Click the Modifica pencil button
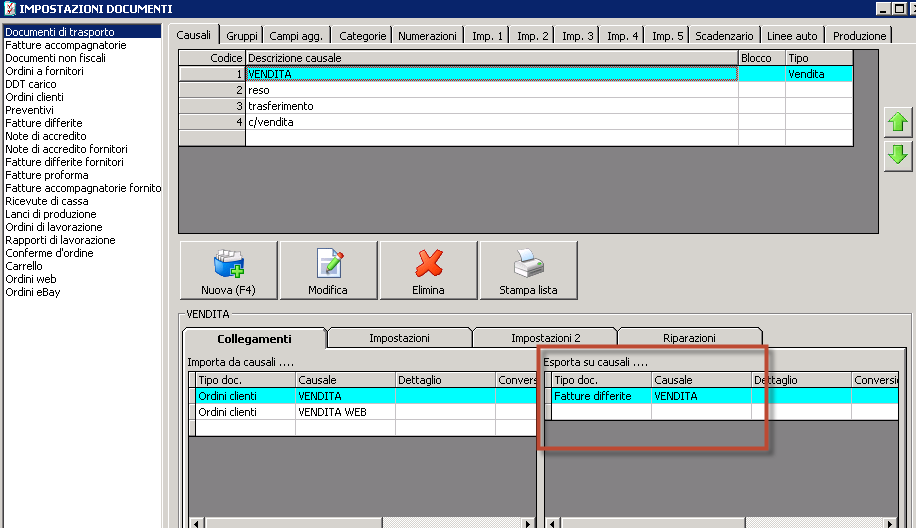The height and width of the screenshot is (528, 916). point(328,270)
